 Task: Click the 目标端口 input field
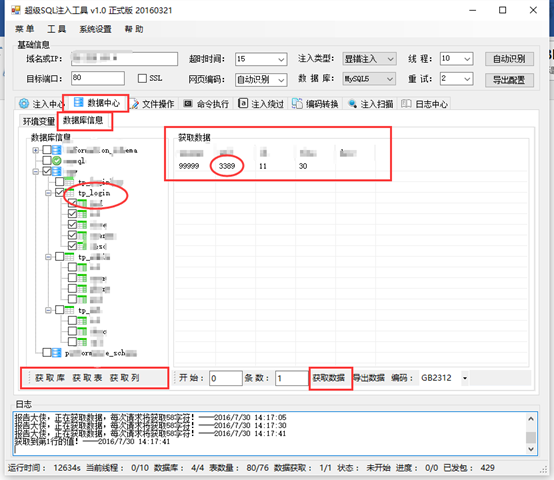(98, 78)
